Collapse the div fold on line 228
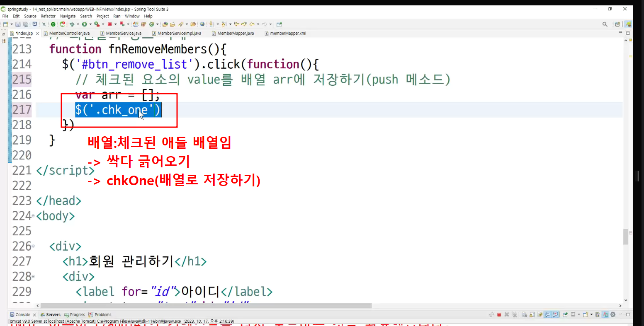Screen dimensions: 644x326 click(33, 276)
